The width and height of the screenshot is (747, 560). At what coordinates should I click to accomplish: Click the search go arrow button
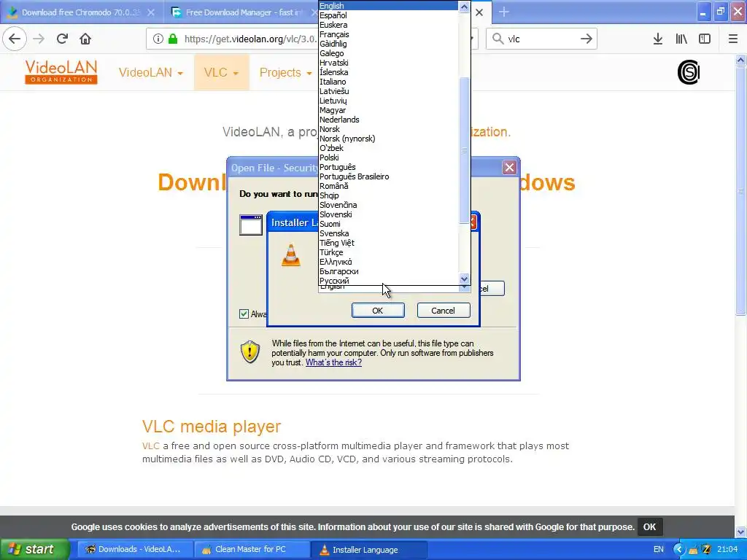[587, 39]
